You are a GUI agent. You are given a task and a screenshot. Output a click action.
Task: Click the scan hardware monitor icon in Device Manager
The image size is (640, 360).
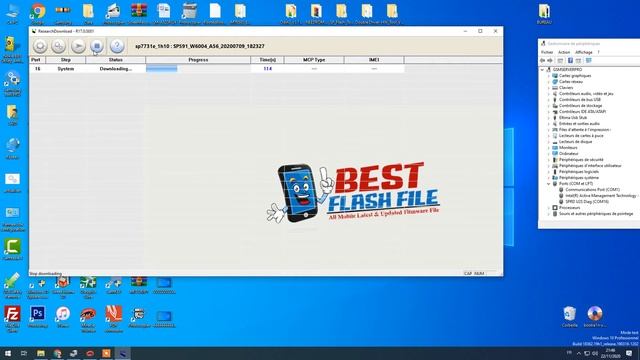[589, 61]
